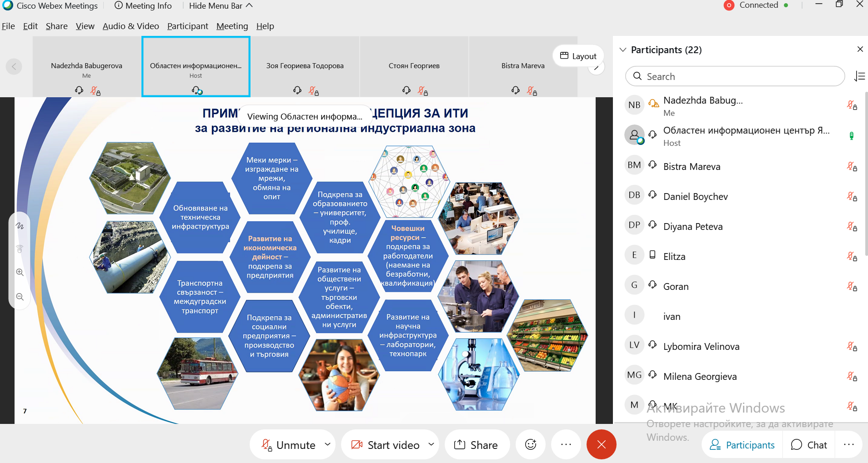Screen dimensions: 868x463
Task: Open the Audio & Video menu
Action: click(130, 26)
